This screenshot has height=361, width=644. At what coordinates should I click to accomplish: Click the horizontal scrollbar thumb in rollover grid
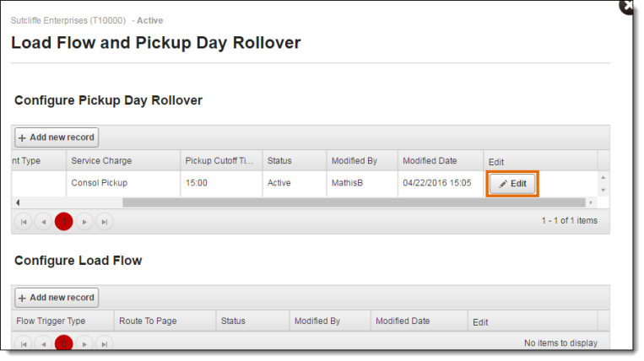[354, 202]
